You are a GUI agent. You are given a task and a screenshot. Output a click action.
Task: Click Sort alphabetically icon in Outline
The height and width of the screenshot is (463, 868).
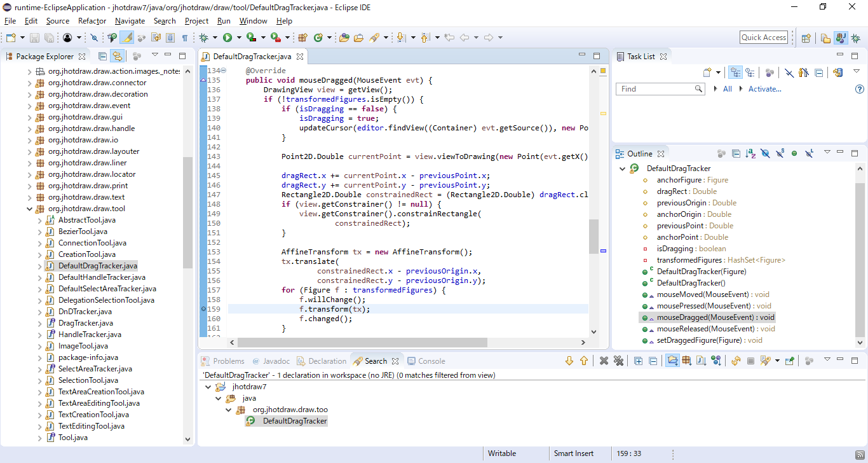tap(750, 153)
